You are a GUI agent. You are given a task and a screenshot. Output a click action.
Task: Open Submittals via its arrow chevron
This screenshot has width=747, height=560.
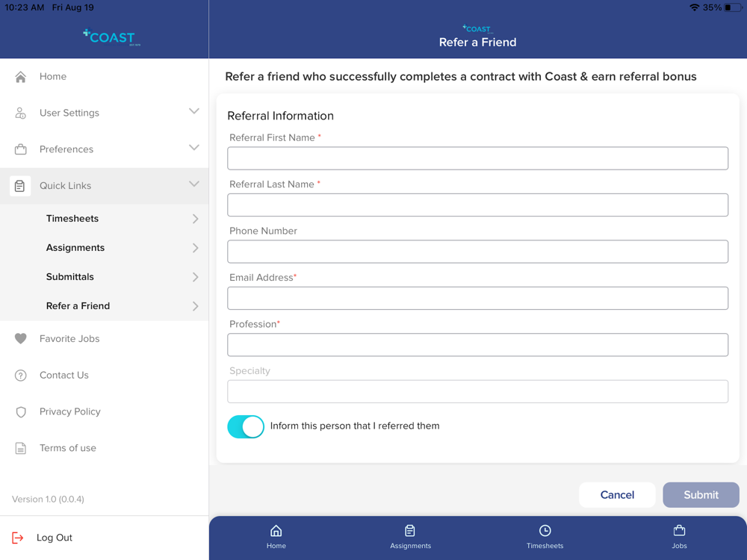click(195, 277)
